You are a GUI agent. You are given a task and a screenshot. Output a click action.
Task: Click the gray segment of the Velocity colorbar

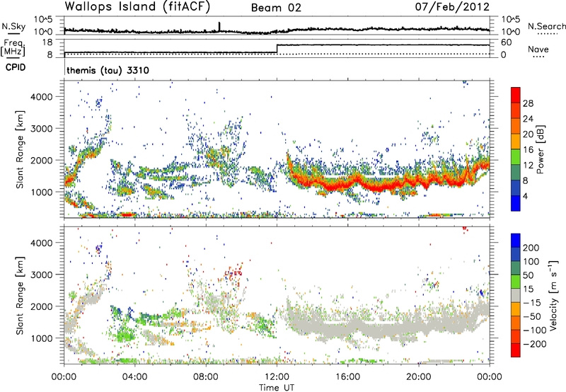point(516,295)
